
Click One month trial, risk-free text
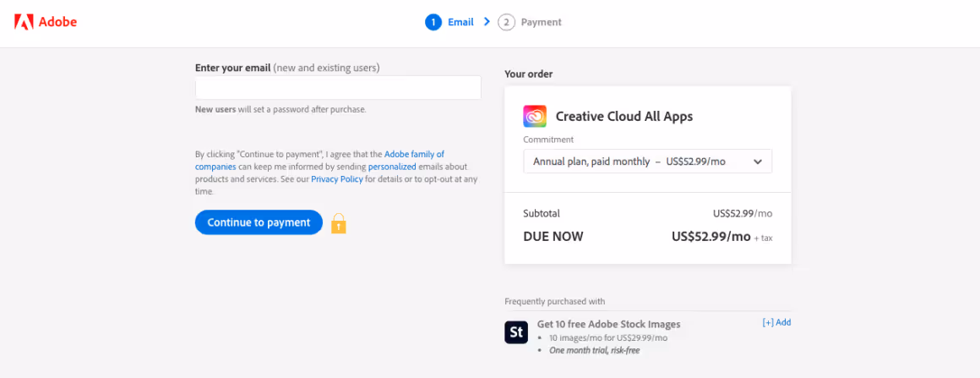(595, 350)
